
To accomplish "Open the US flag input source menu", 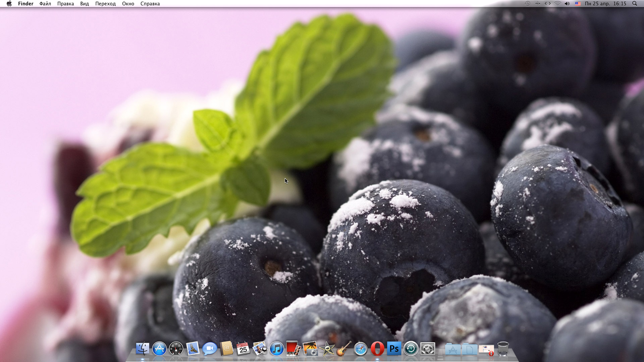I will click(578, 4).
